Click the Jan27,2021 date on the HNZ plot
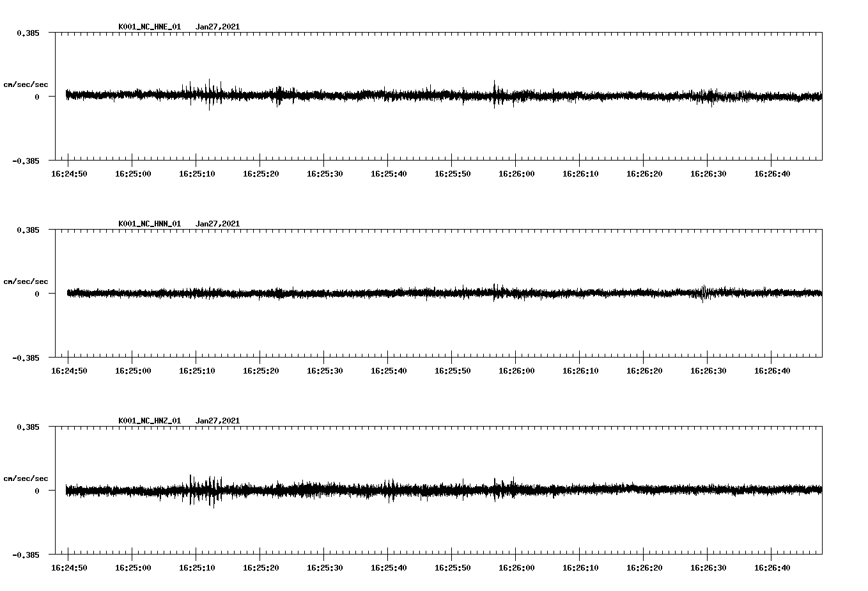The height and width of the screenshot is (591, 868). [218, 420]
